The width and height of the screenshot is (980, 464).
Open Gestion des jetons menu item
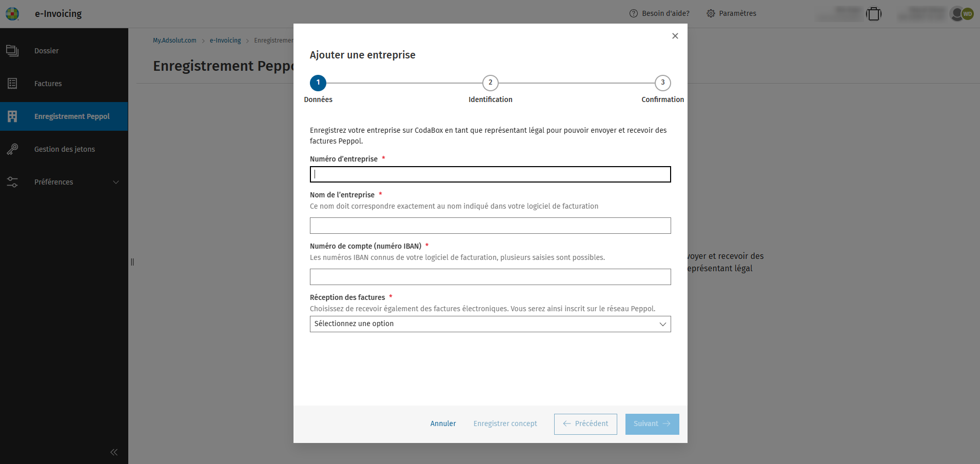coord(64,149)
